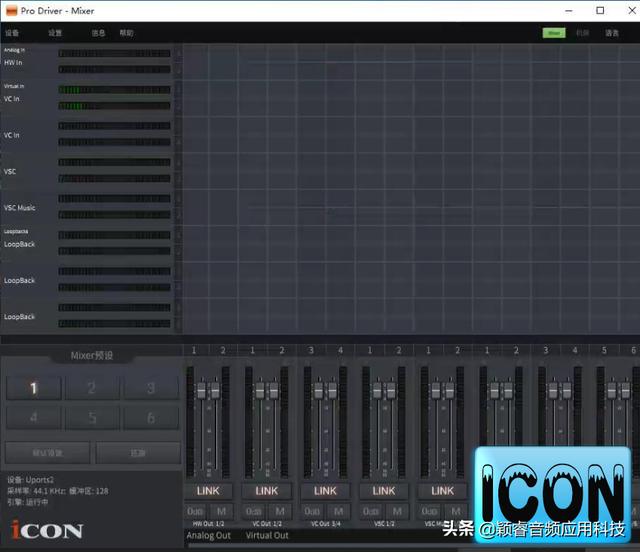Toggle LINK on HW Out 1/2 channel
This screenshot has width=640, height=552.
coord(208,491)
